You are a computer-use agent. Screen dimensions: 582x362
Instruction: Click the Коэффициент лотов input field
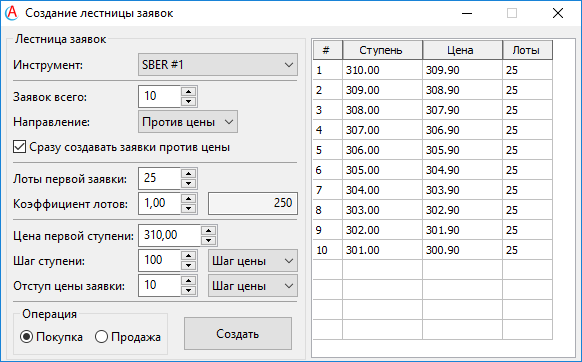[160, 203]
